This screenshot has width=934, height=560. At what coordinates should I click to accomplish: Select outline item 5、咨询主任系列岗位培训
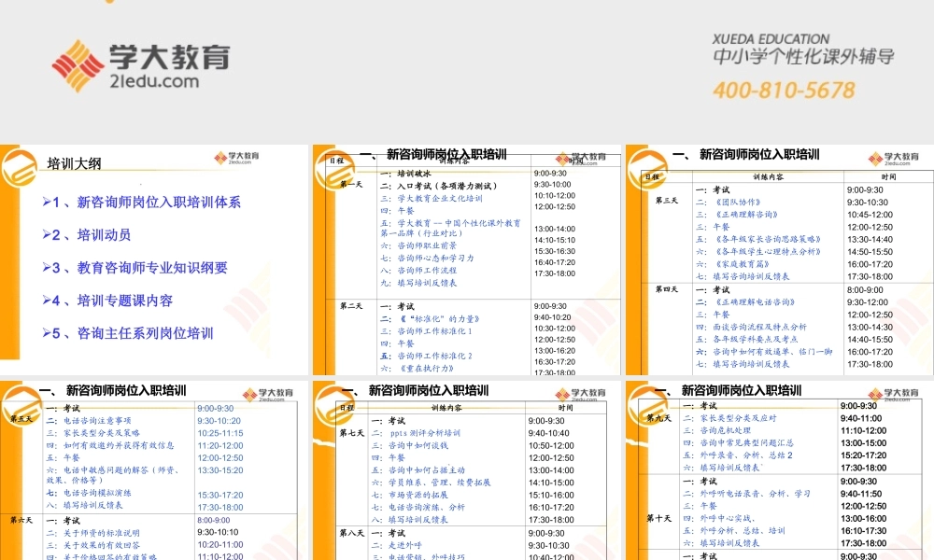[x=128, y=333]
